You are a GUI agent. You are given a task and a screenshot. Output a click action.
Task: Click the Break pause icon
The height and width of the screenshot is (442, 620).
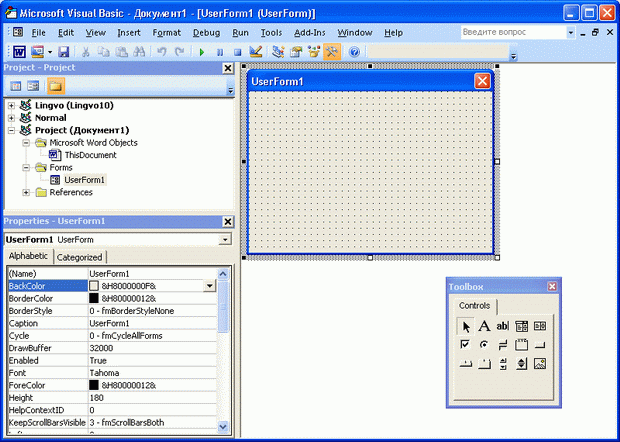[x=220, y=52]
